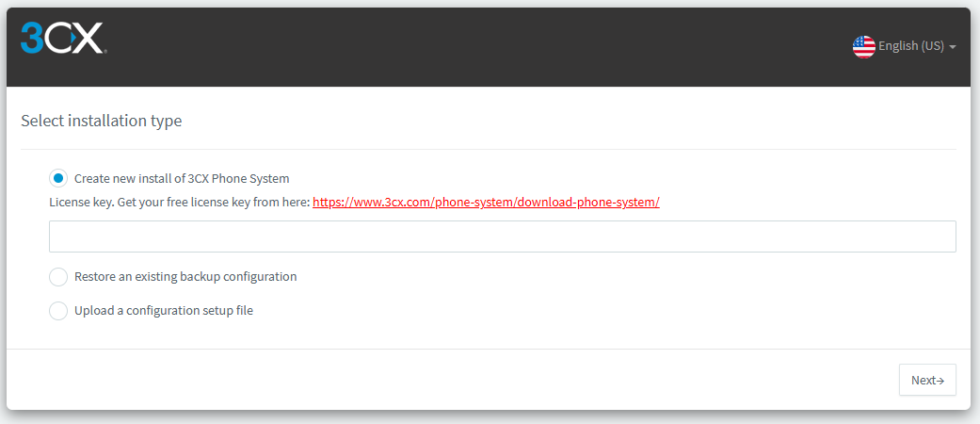Click the empty footer area beside Next
This screenshot has height=424, width=980.
pyautogui.click(x=450, y=380)
